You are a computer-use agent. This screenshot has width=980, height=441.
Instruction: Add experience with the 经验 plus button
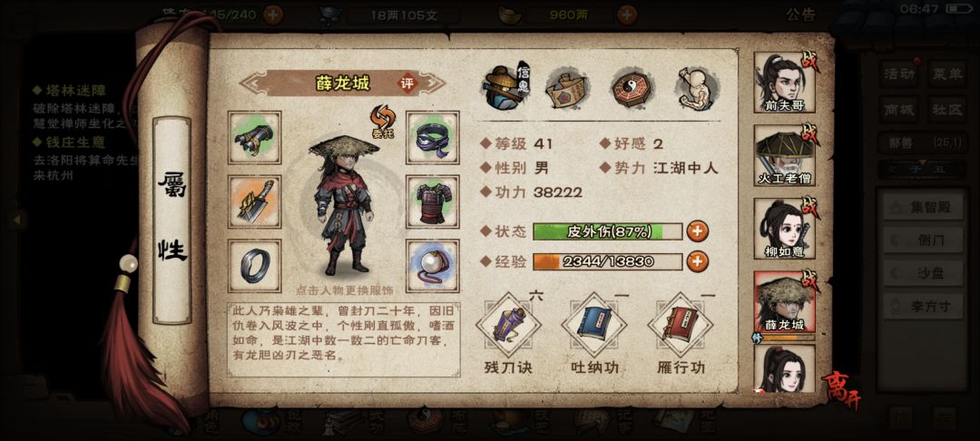click(698, 261)
